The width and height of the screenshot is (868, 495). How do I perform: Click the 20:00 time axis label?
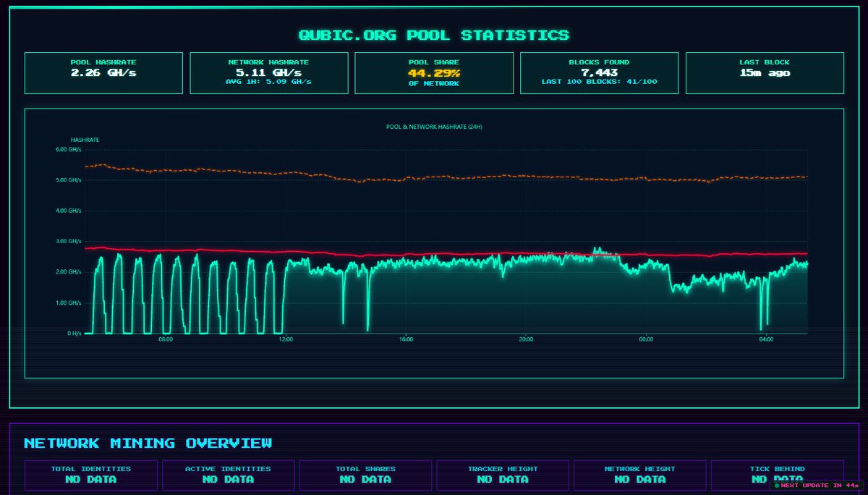pos(526,339)
